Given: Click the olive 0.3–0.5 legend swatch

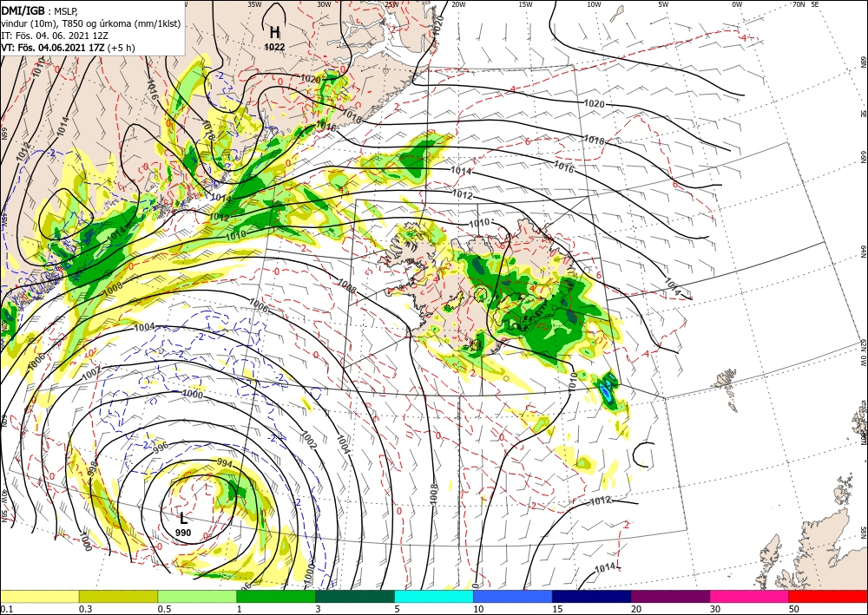Looking at the screenshot, I should tap(118, 596).
